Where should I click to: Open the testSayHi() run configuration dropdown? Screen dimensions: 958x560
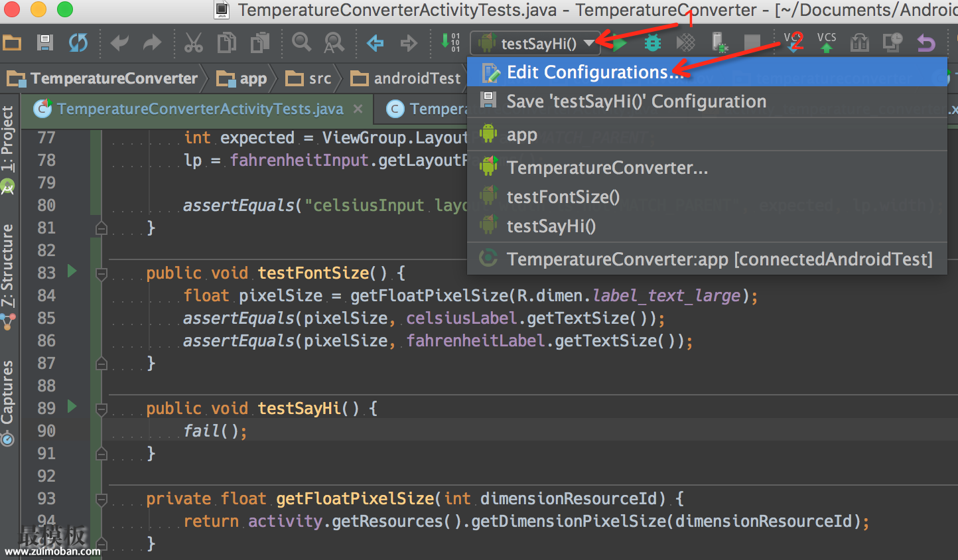click(535, 44)
